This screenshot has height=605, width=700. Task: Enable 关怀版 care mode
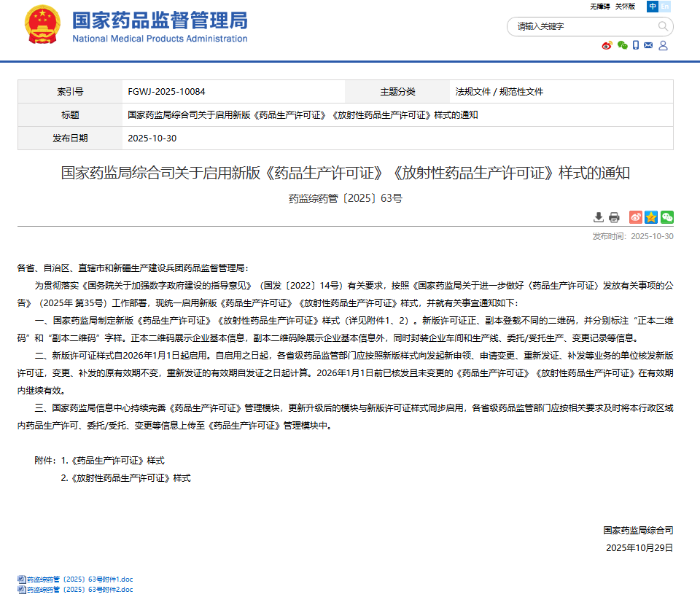click(x=625, y=7)
